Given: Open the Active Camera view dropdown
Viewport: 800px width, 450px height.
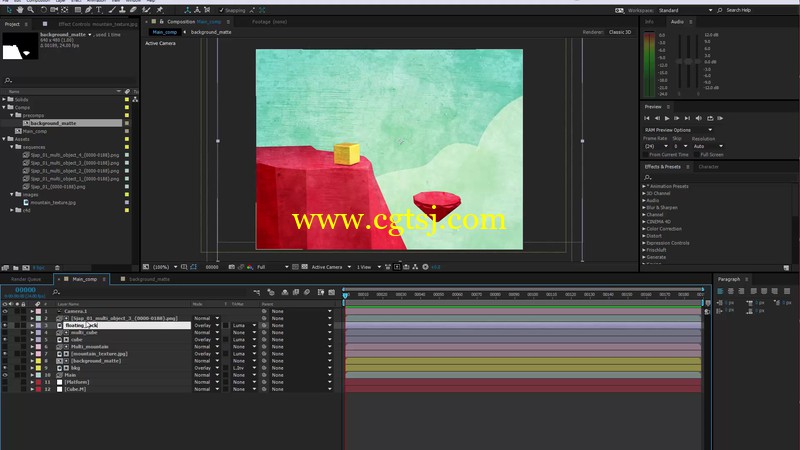Looking at the screenshot, I should pyautogui.click(x=331, y=267).
